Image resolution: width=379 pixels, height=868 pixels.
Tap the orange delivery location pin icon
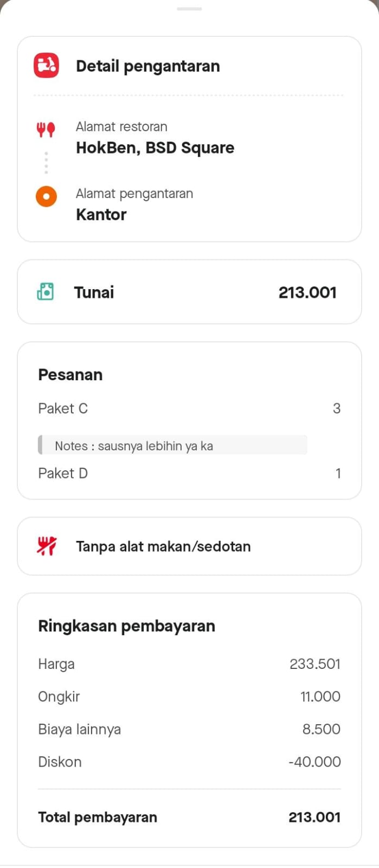46,196
